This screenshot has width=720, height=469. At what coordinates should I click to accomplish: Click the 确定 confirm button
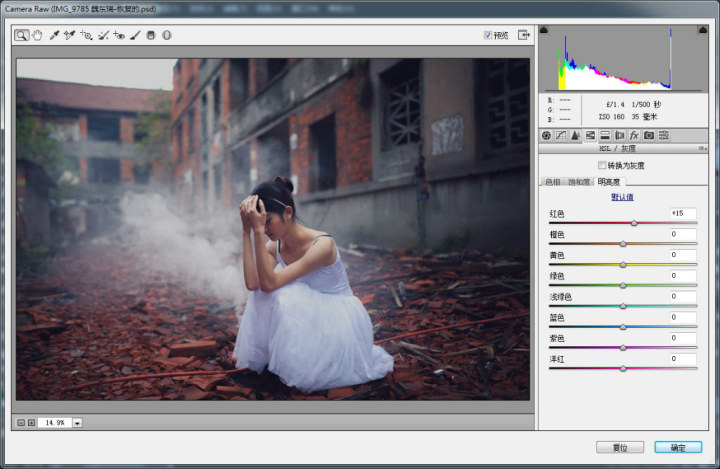coord(678,447)
